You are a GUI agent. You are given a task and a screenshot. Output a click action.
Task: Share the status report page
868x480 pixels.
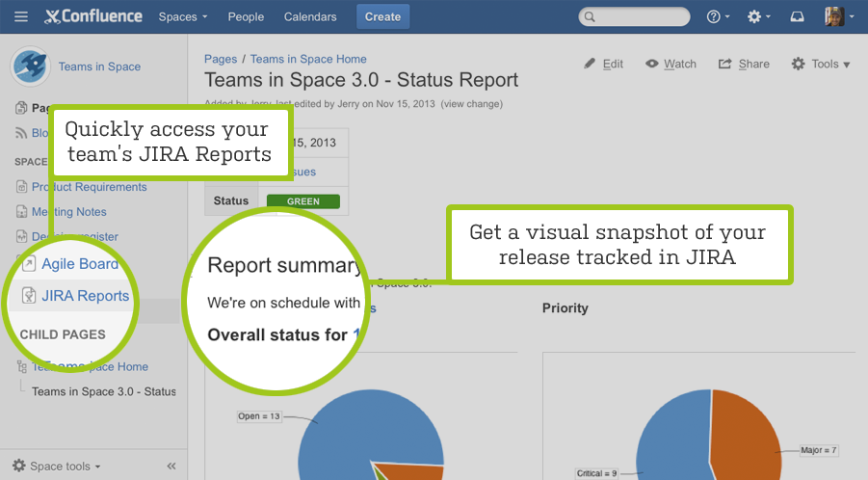click(744, 64)
